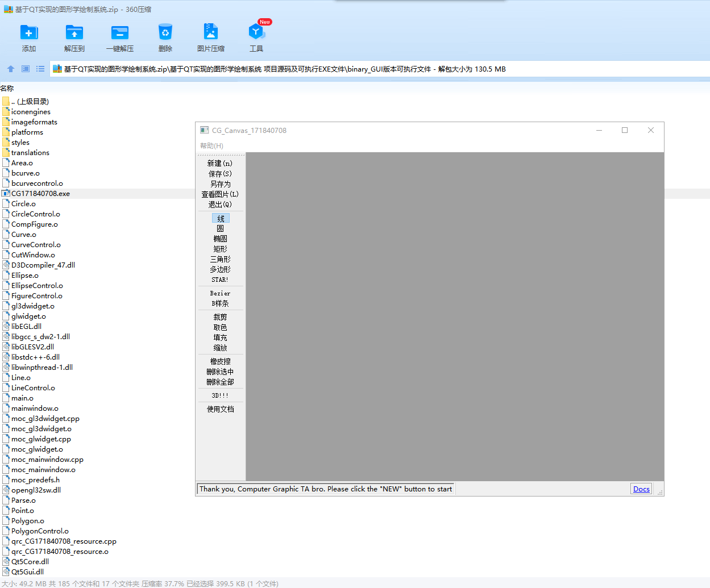Close the CG_Canvas_171840708 window

tap(651, 130)
